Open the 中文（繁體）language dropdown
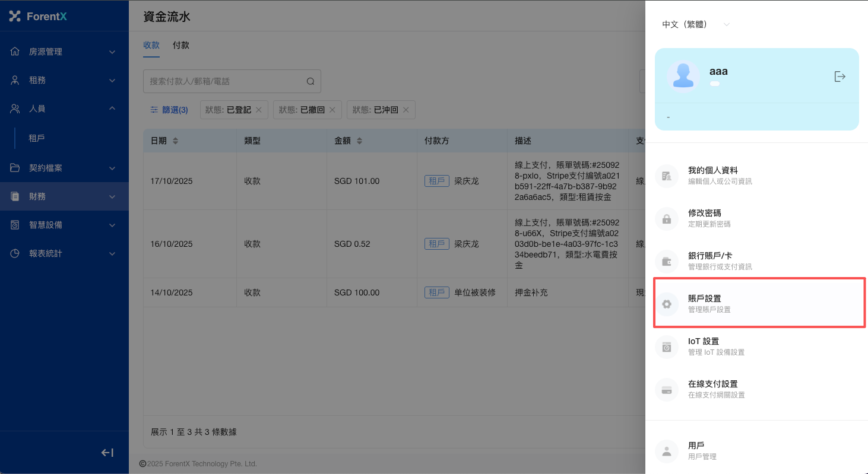868x474 pixels. tap(696, 24)
